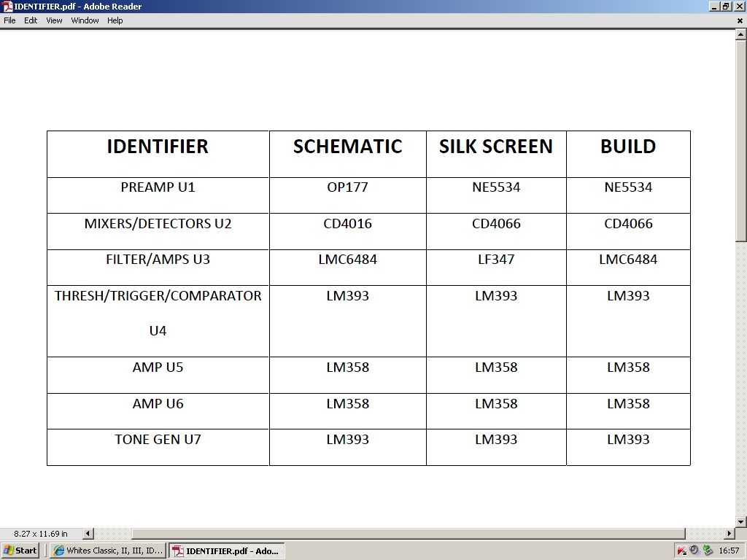Click the THRESH/TRIGGER/COMPARATOR text
Image resolution: width=747 pixels, height=560 pixels.
click(158, 296)
